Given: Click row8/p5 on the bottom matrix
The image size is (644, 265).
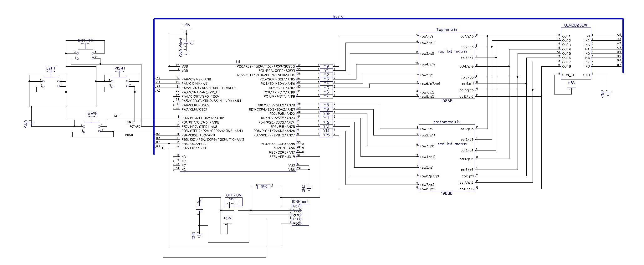Looking at the screenshot, I should 427,189.
